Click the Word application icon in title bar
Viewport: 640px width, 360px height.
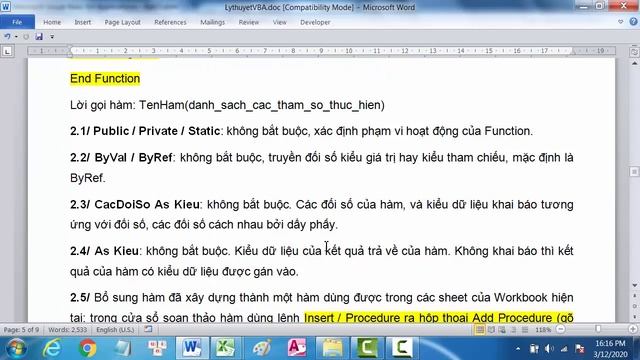[x=6, y=7]
